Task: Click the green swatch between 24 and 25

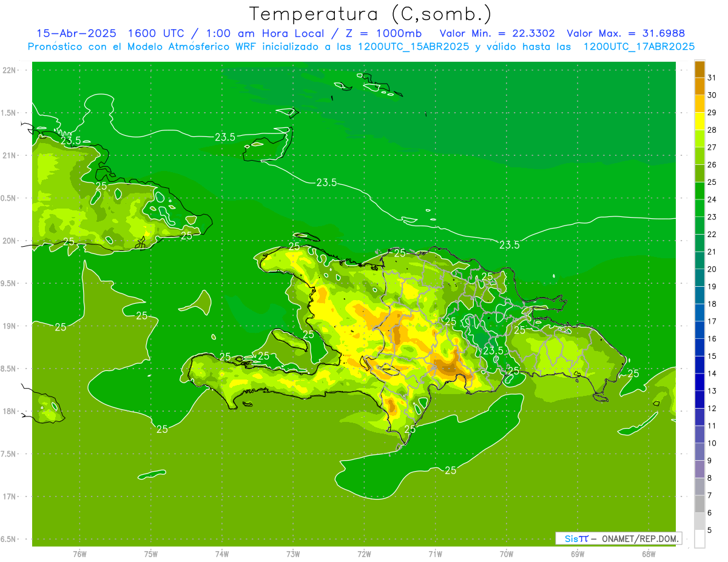Action: 699,191
